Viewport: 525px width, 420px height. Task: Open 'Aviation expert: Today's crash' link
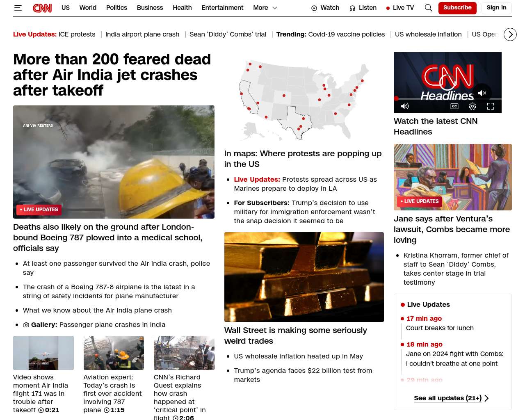click(x=112, y=393)
